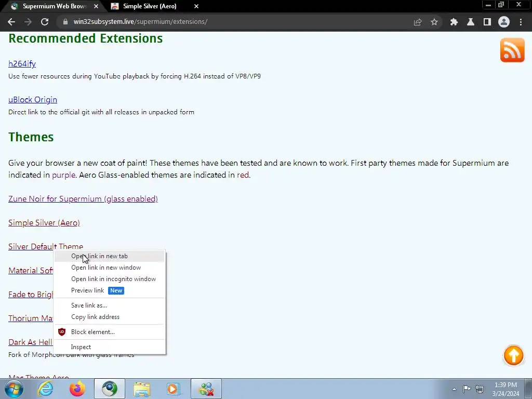
Task: Open Simple Silver (Aero) theme link
Action: (x=44, y=223)
